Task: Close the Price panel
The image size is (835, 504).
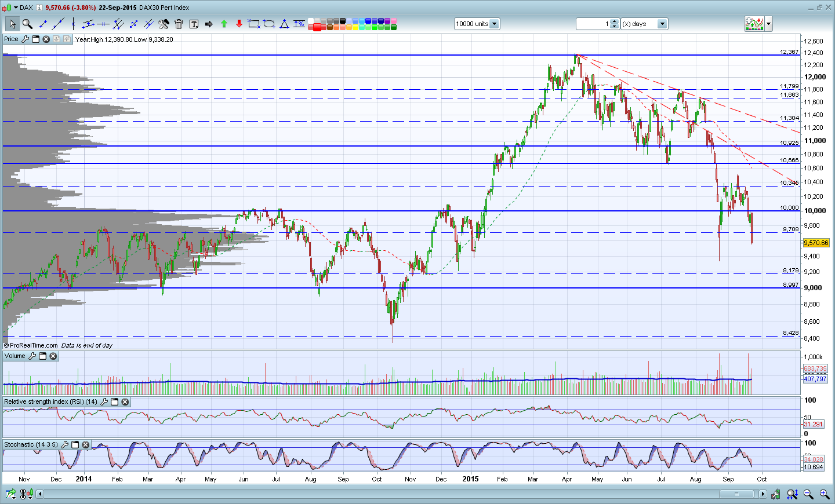Action: 46,39
